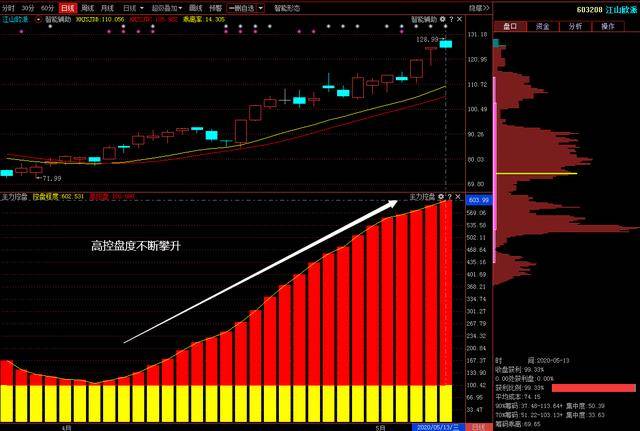Open settings gear for 智能辅助 indicator
The image size is (640, 431).
pyautogui.click(x=442, y=19)
